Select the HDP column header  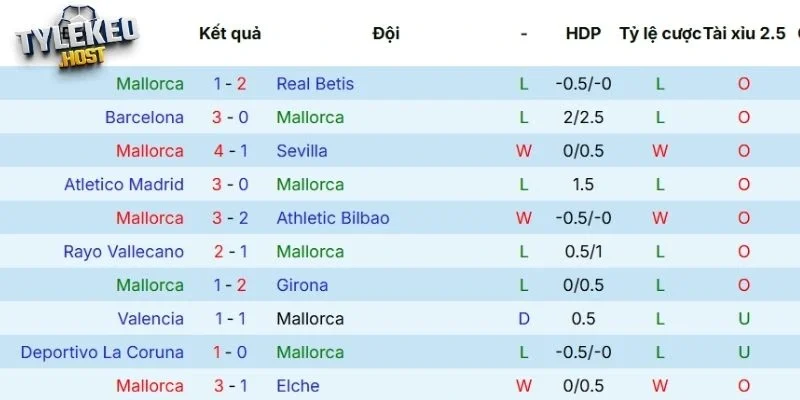point(583,33)
